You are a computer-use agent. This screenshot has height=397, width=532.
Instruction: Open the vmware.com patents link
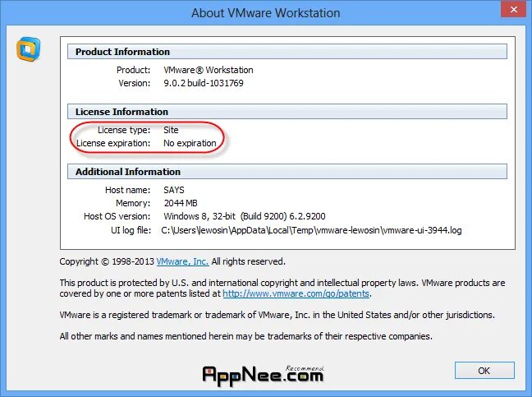click(296, 293)
